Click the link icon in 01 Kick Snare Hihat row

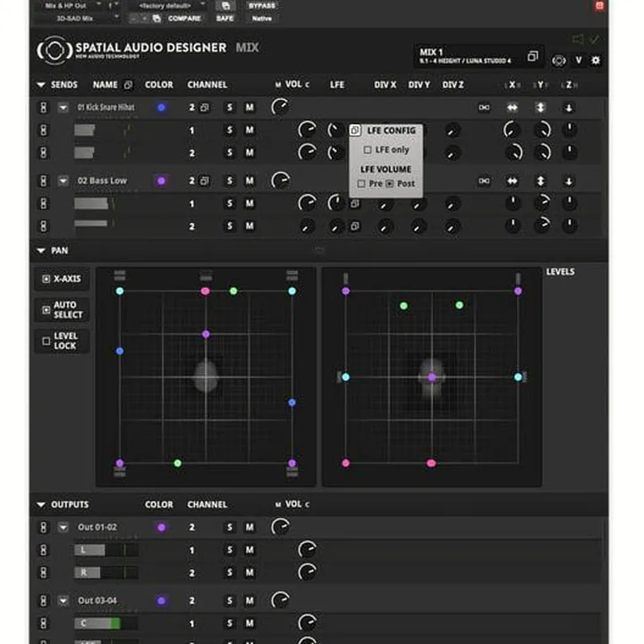(484, 107)
